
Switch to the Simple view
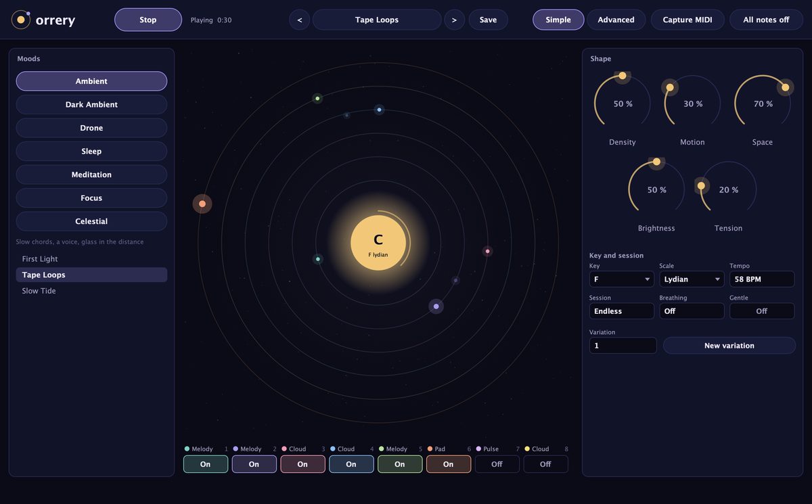(558, 20)
